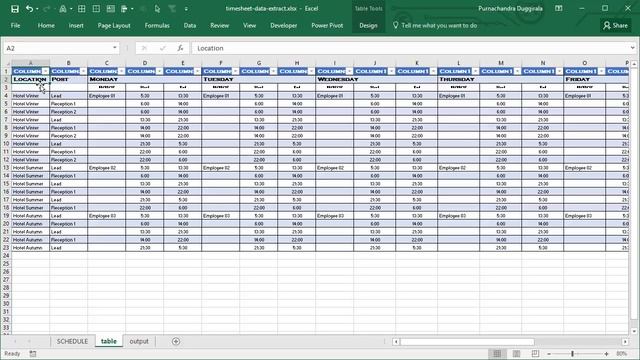Image resolution: width=640 pixels, height=360 pixels.
Task: Click the outside borders icon in the quick access toolbar
Action: click(96, 9)
